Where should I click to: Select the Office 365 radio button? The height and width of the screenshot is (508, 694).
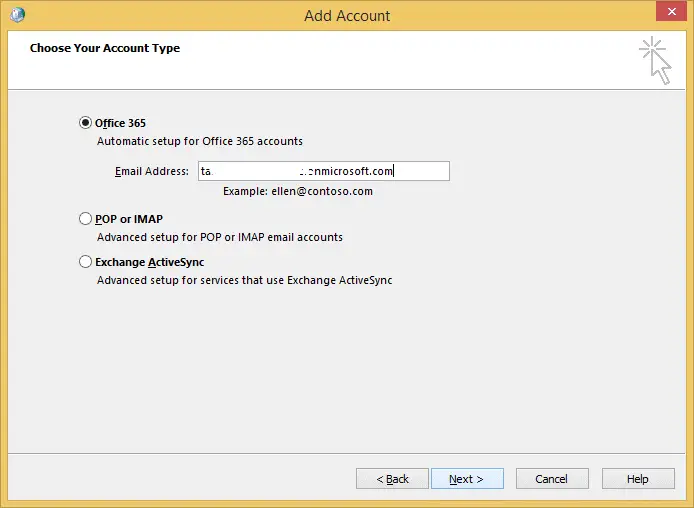click(85, 123)
